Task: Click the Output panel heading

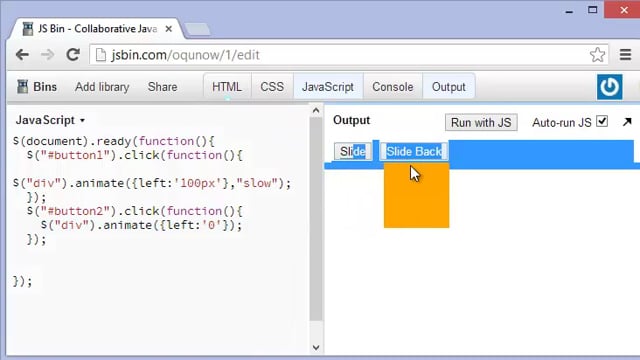Action: [x=351, y=120]
